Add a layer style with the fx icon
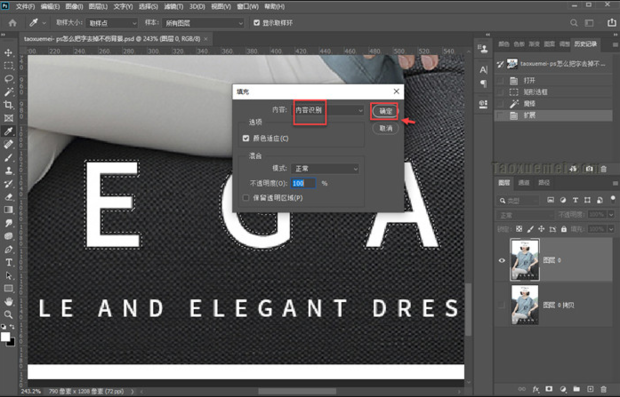The image size is (620, 397). 536,389
